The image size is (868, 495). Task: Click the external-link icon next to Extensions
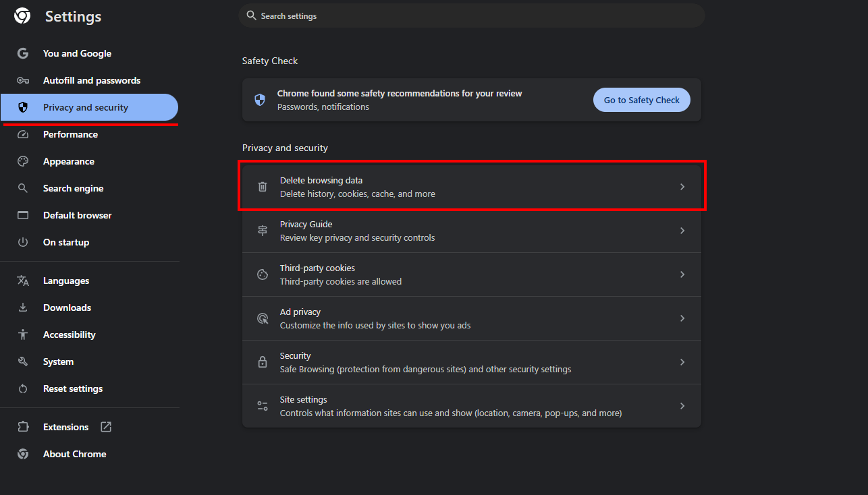[106, 427]
